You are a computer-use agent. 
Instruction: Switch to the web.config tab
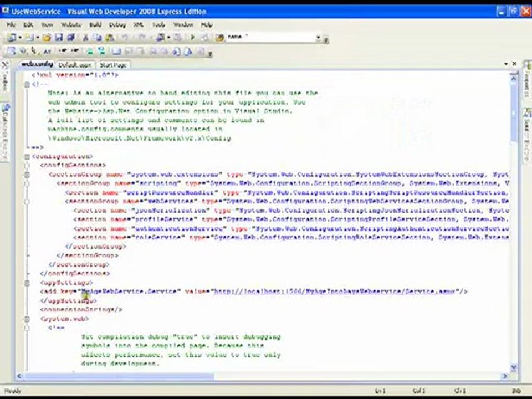click(x=37, y=64)
